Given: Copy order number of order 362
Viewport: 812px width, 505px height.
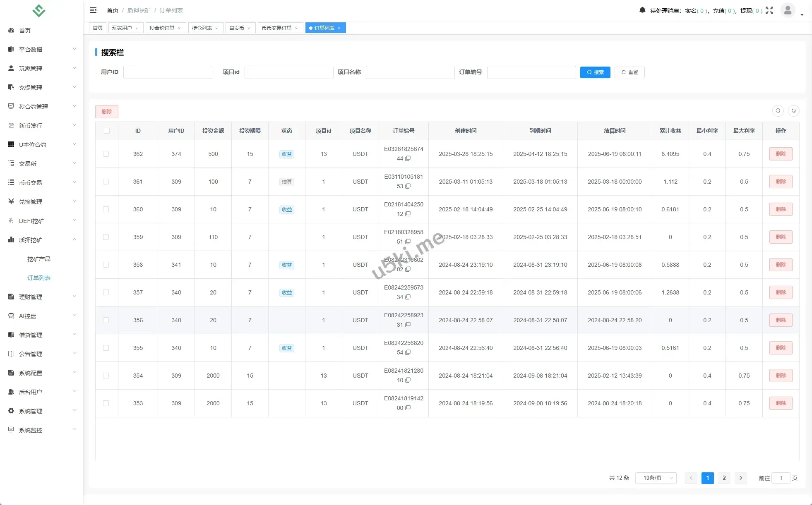Looking at the screenshot, I should 408,158.
